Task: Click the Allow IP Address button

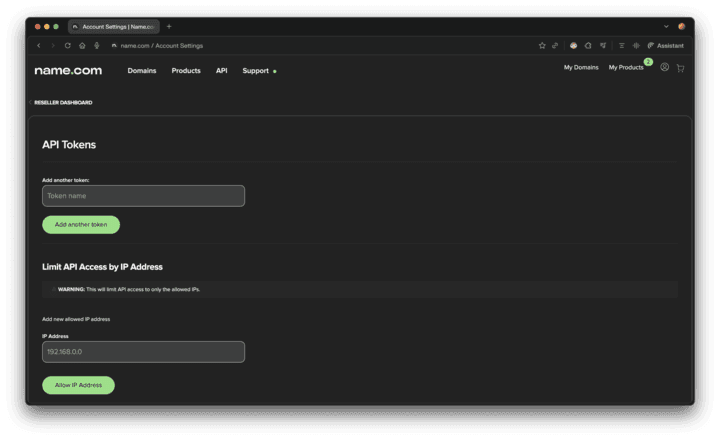Action: [x=79, y=385]
